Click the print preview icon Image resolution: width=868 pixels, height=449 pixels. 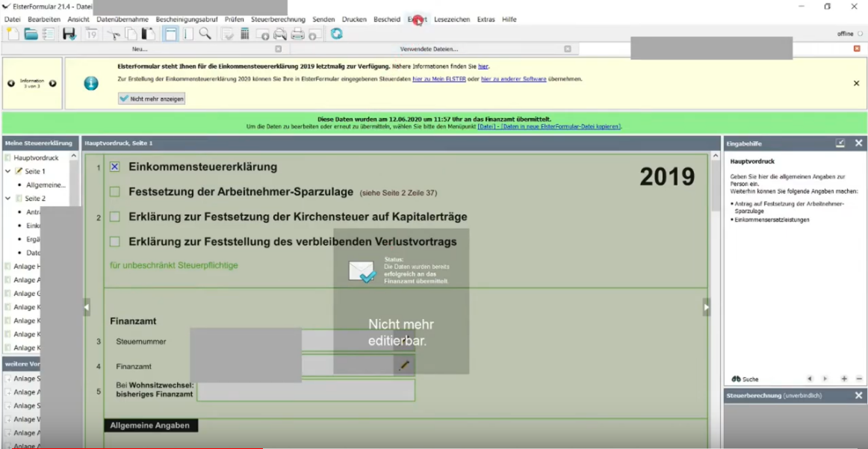click(x=280, y=34)
